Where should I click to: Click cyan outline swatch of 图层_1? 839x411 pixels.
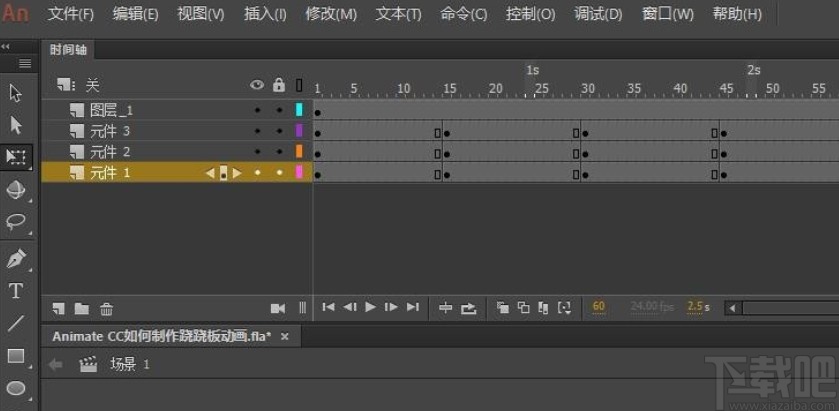299,110
